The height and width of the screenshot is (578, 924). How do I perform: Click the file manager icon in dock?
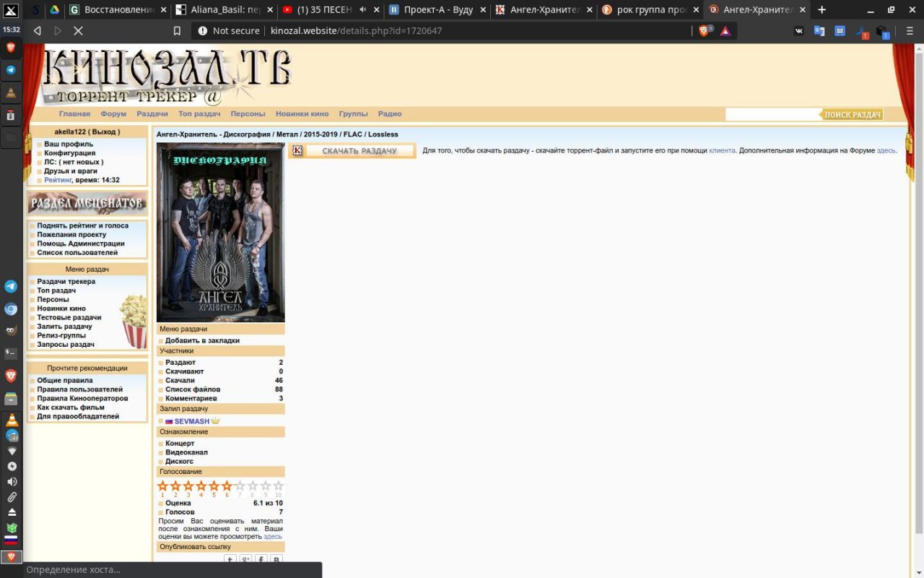[11, 398]
